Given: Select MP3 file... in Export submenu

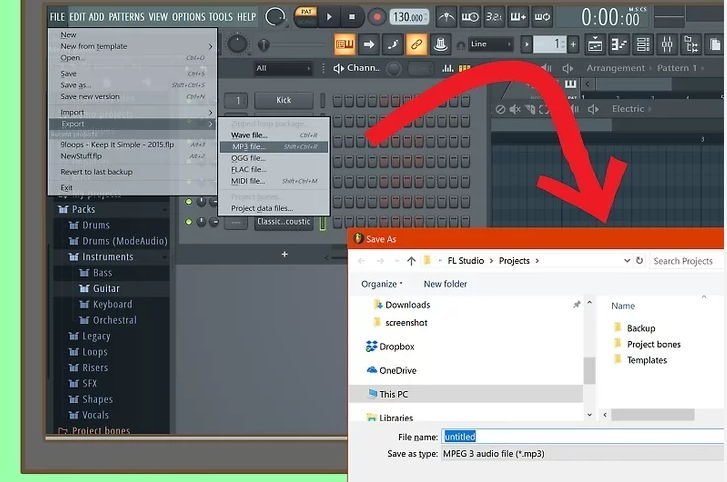Looking at the screenshot, I should pyautogui.click(x=274, y=147).
